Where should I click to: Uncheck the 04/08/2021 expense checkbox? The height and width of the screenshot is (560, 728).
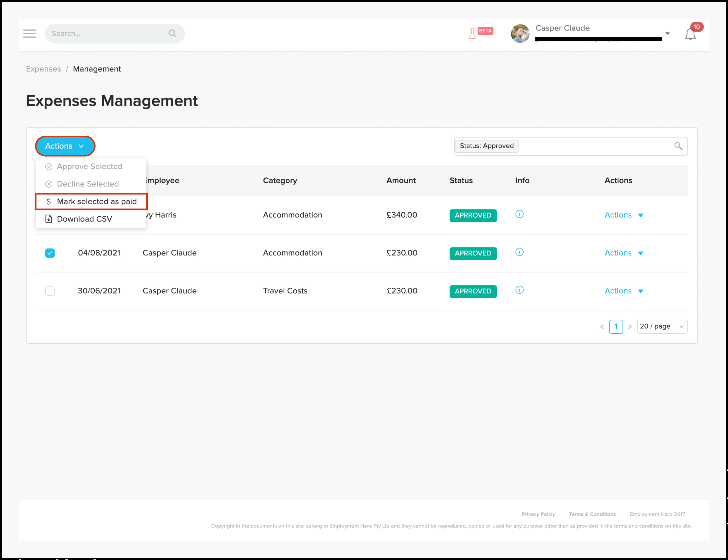coord(50,253)
